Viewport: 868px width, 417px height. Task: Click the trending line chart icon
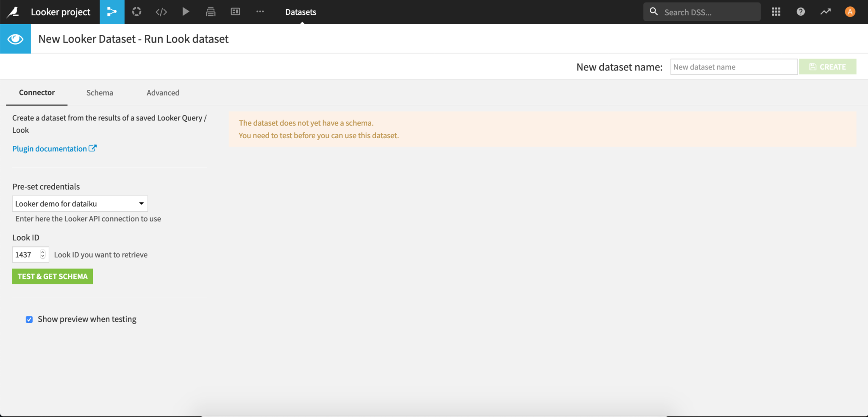826,11
